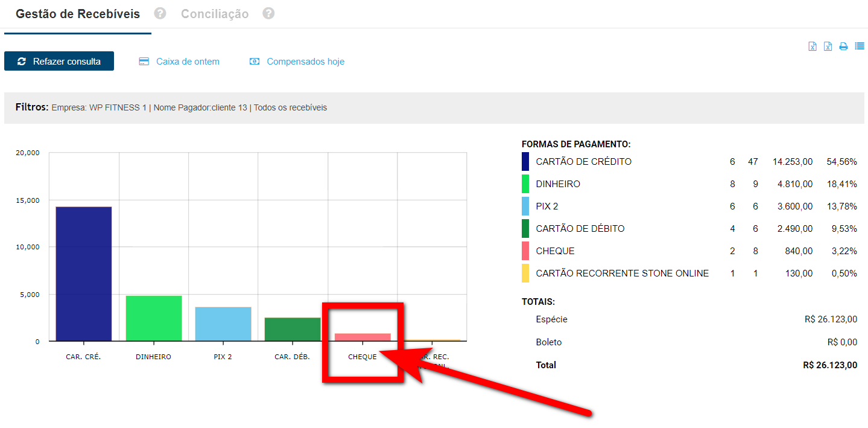Select the green DINHEIRO bar in chart
868x428 pixels.
point(153,318)
